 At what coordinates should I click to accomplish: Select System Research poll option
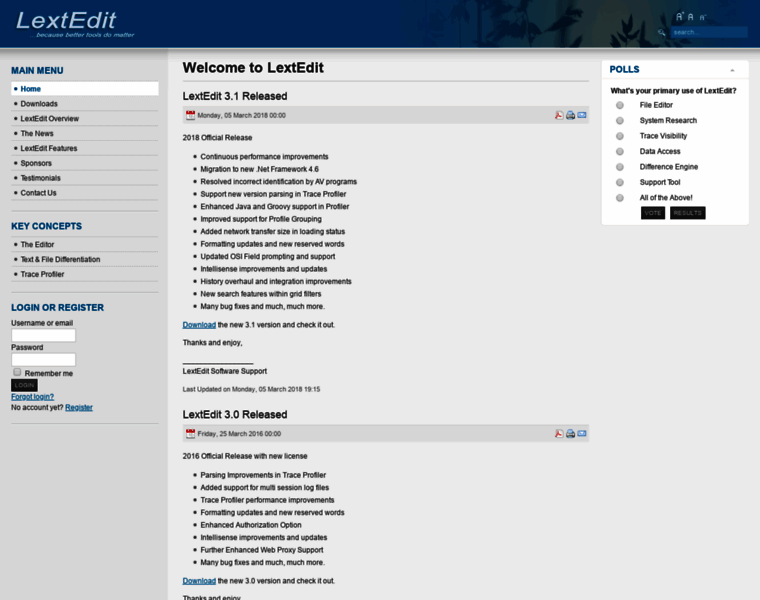[619, 121]
